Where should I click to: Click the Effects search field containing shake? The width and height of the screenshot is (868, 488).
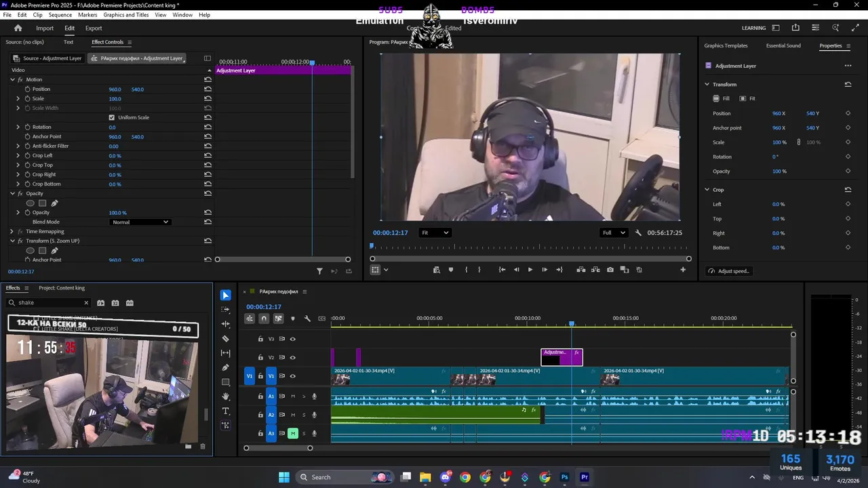click(x=49, y=303)
